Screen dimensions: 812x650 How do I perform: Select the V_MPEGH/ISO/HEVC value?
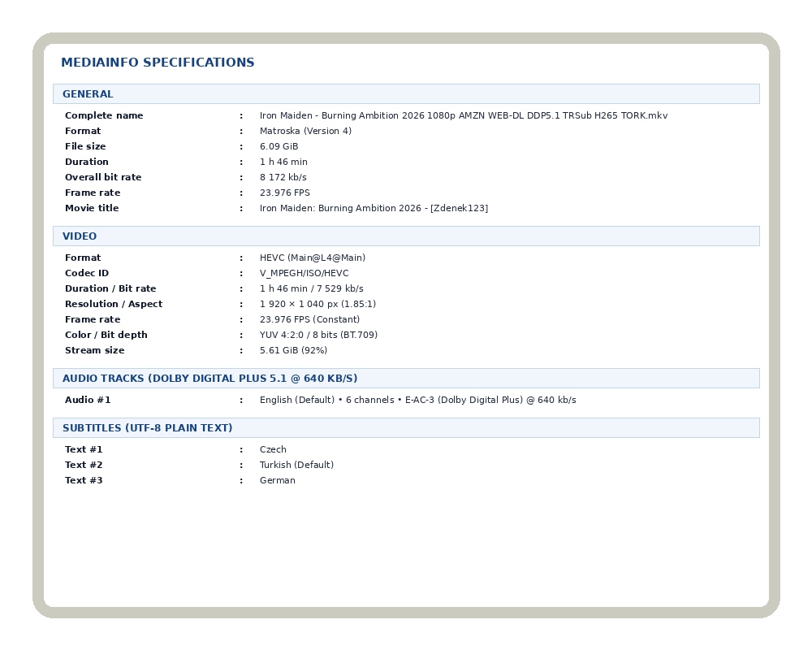304,273
